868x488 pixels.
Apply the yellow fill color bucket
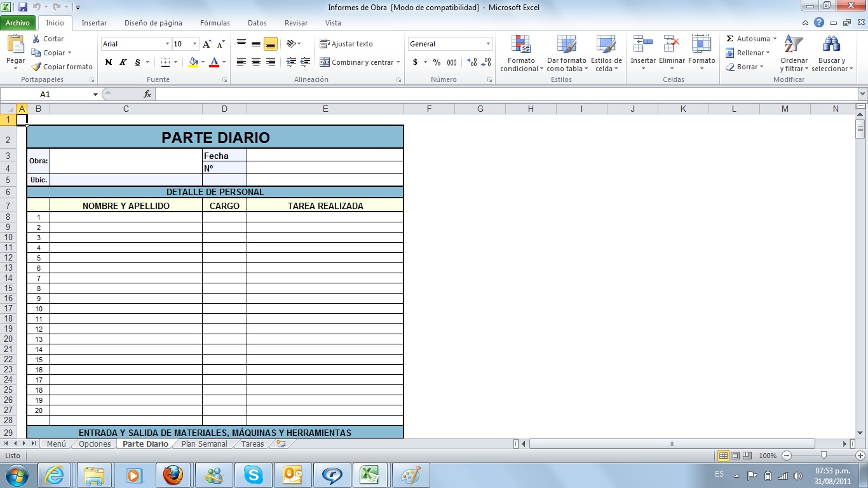click(193, 62)
